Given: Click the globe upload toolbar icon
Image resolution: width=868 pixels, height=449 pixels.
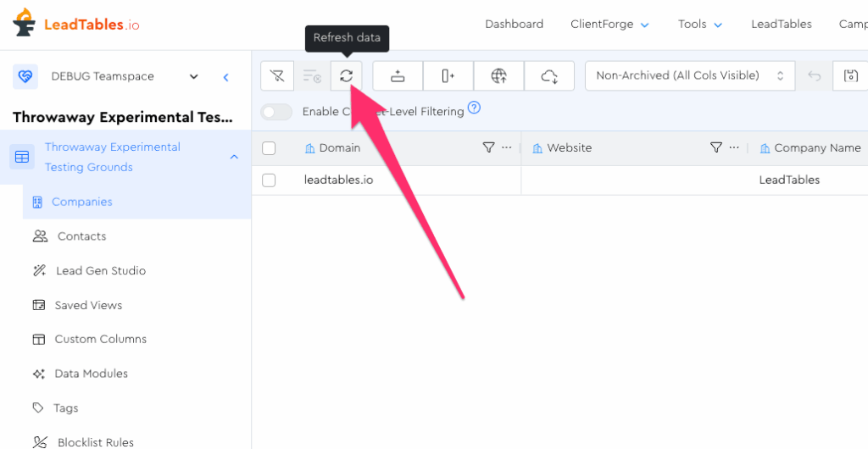Looking at the screenshot, I should tap(498, 76).
